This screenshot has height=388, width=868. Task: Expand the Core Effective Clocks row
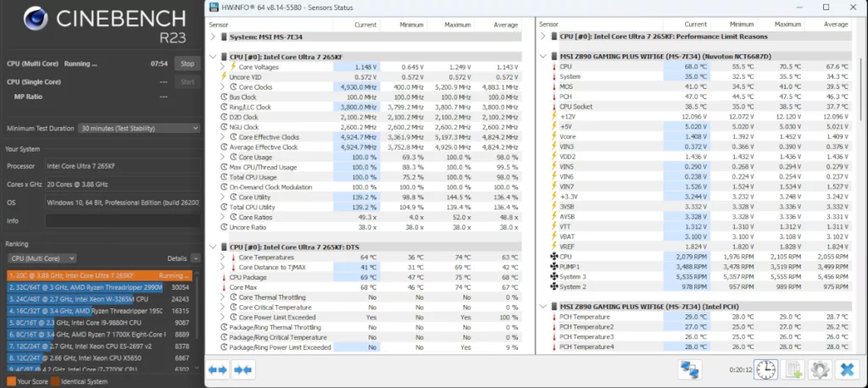tap(223, 137)
